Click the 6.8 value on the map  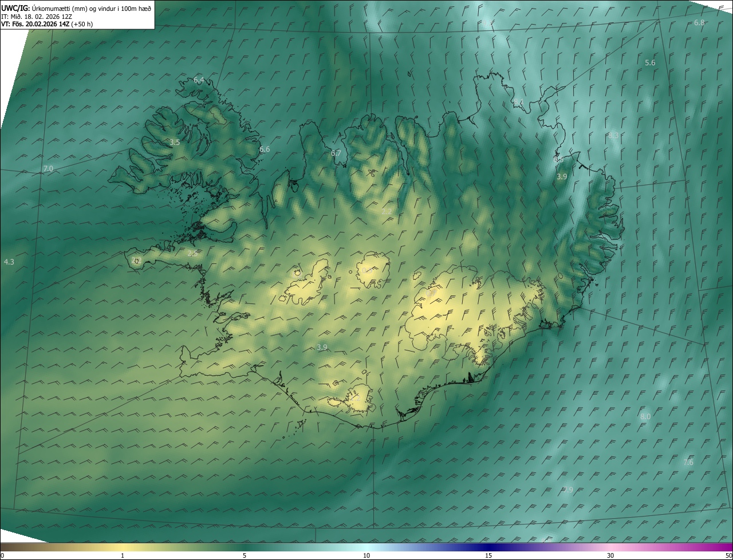point(699,22)
